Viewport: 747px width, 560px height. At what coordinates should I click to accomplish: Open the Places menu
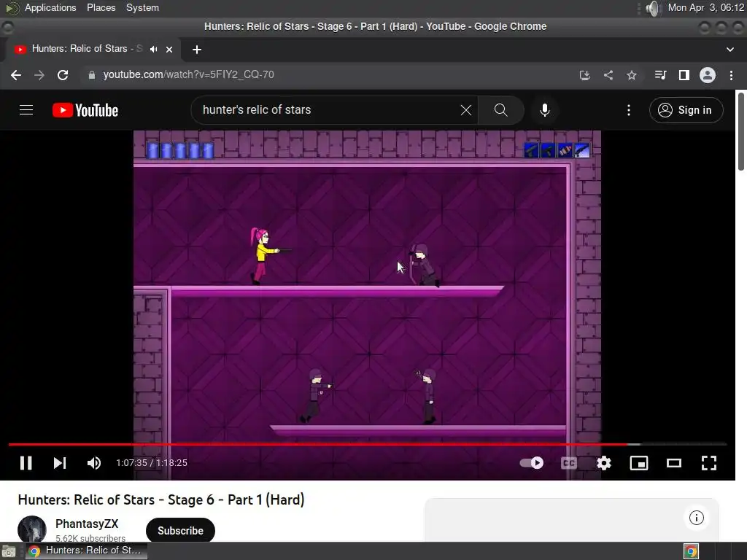[x=101, y=7]
